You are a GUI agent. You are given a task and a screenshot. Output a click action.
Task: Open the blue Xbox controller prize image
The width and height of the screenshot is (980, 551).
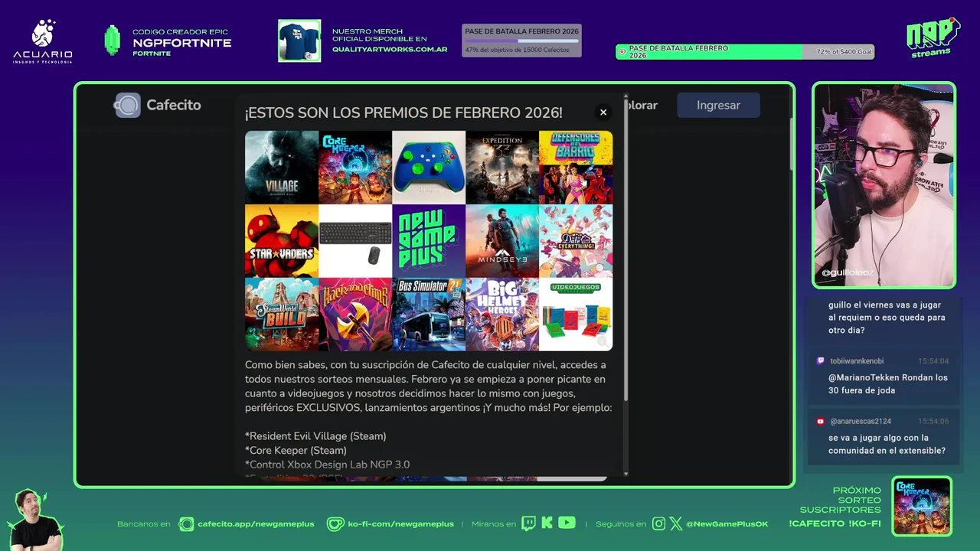429,168
